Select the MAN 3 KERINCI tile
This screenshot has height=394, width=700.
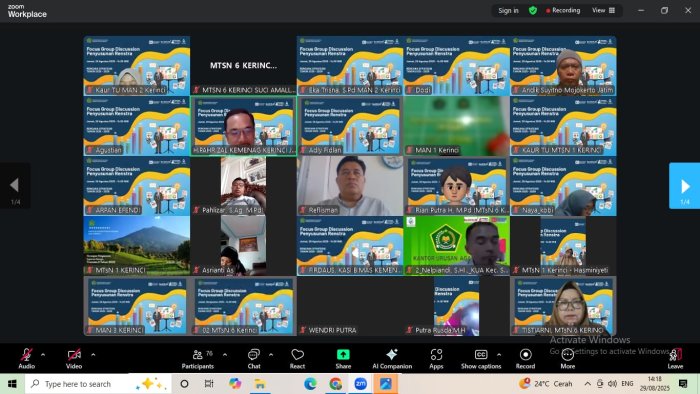137,306
